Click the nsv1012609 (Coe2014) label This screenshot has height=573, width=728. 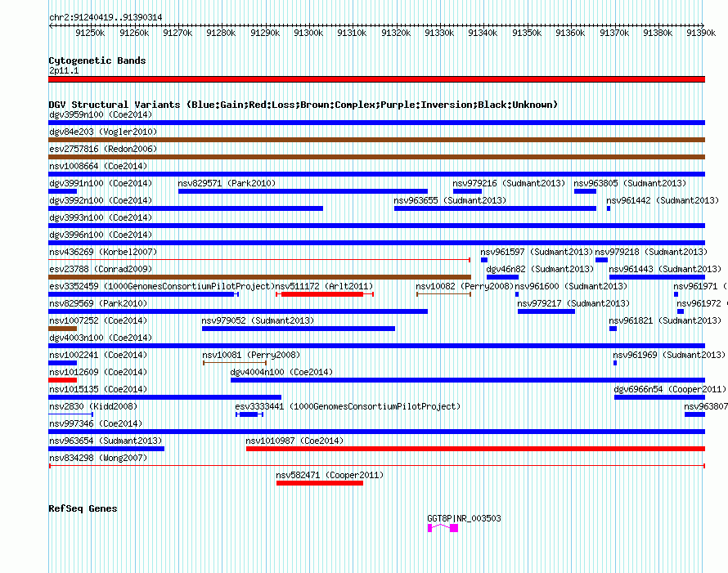[x=98, y=372]
